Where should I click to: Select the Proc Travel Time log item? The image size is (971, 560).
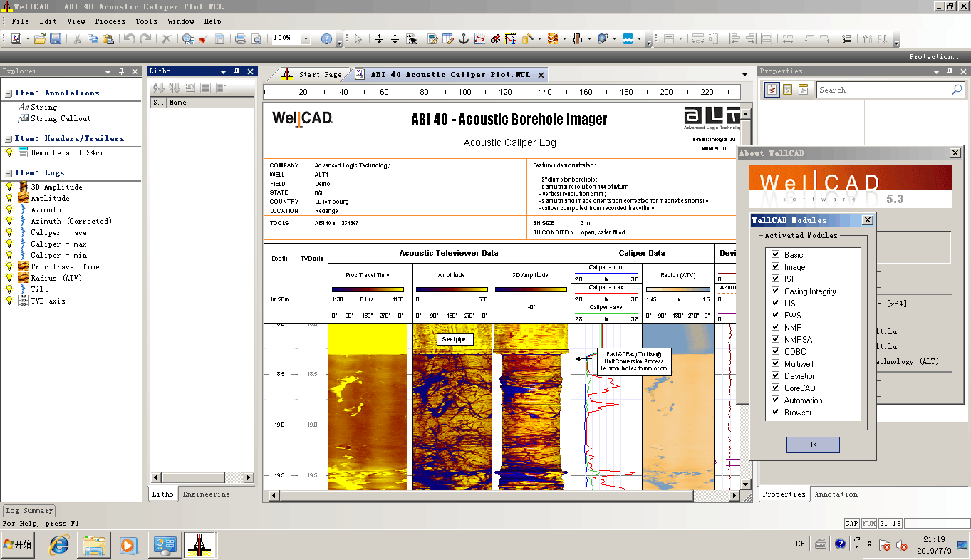65,266
